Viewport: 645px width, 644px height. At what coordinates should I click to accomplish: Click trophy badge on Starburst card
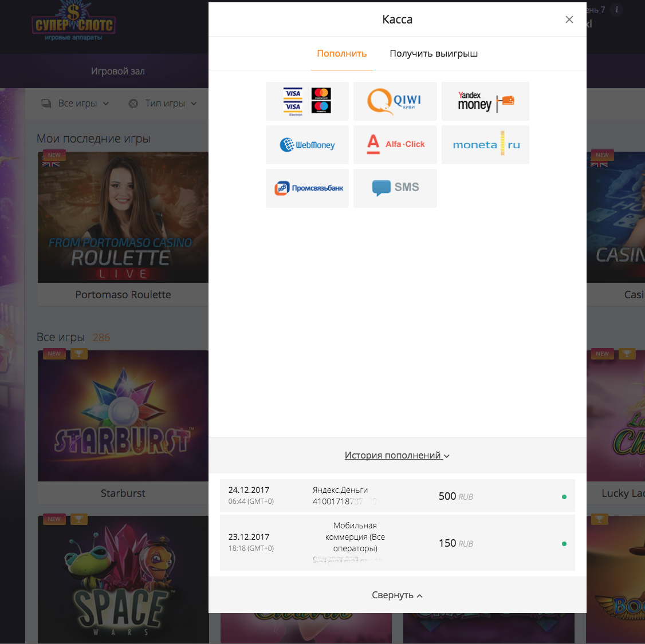point(79,354)
